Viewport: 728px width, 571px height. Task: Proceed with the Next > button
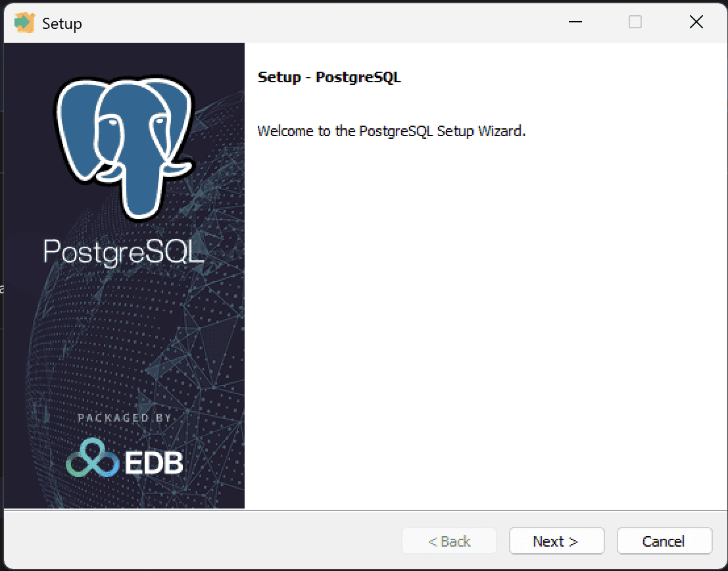[x=556, y=541]
